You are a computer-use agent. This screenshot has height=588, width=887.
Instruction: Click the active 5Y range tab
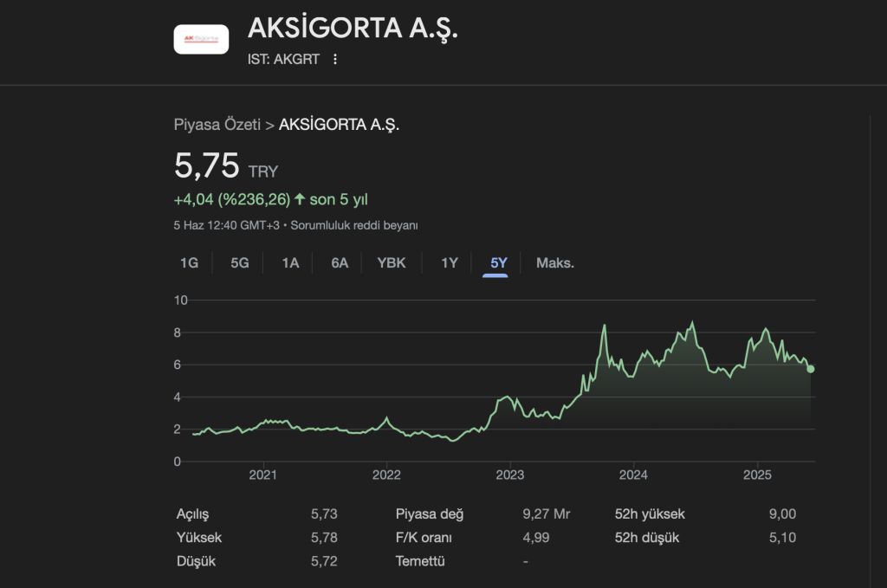[499, 262]
